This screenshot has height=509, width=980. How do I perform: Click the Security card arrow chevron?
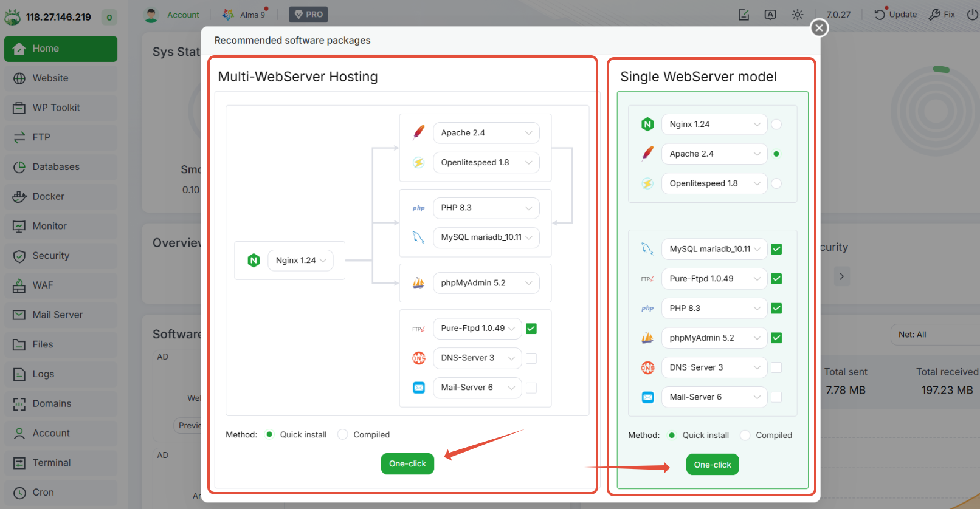pyautogui.click(x=841, y=276)
